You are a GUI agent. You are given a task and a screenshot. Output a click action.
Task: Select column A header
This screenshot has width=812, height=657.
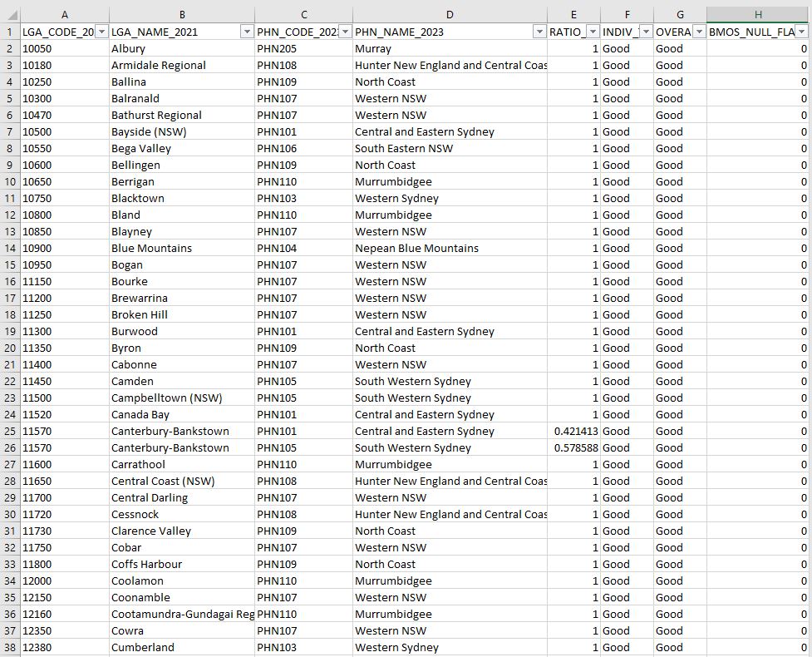(65, 14)
